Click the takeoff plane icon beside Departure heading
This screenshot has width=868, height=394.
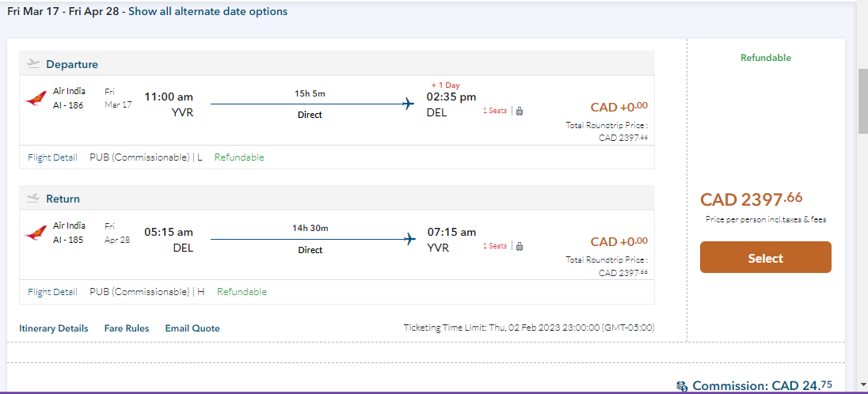(x=33, y=63)
